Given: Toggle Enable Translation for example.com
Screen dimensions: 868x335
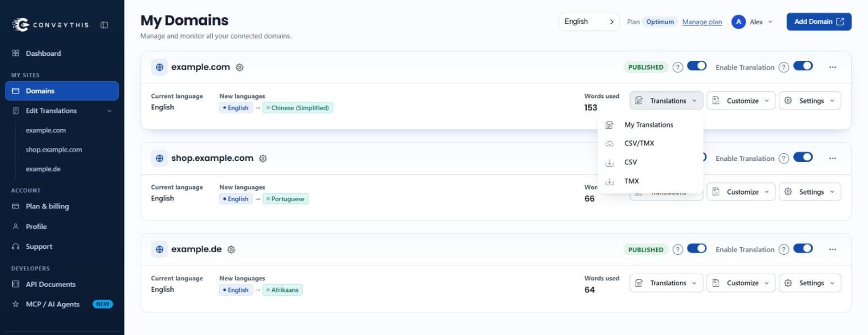Looking at the screenshot, I should (803, 66).
